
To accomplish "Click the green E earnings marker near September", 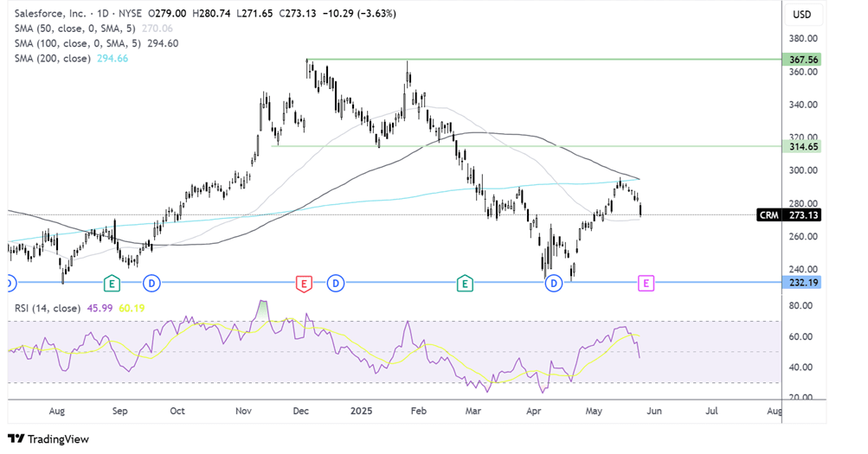I will (x=112, y=284).
